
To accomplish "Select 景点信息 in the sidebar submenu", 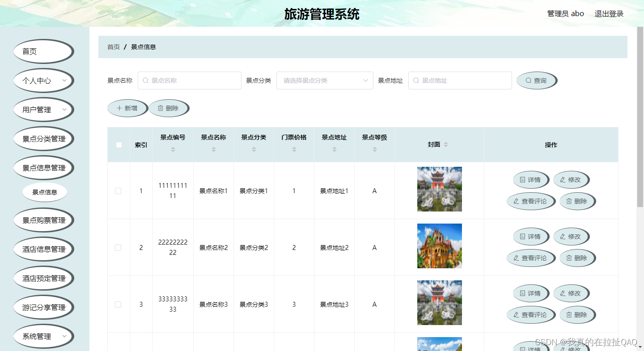I will (x=44, y=192).
